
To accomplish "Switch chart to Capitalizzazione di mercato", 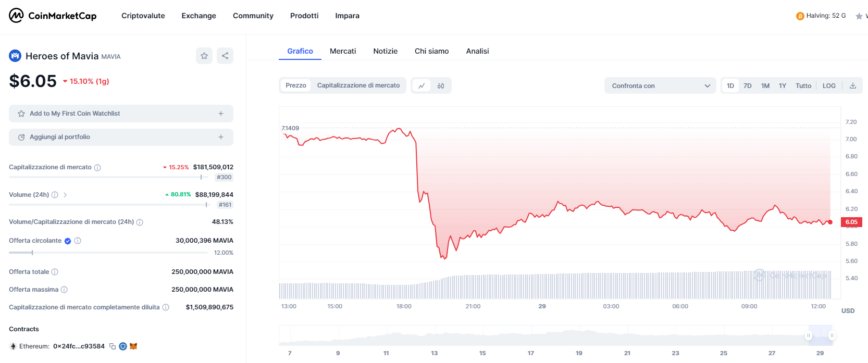I will pyautogui.click(x=358, y=85).
